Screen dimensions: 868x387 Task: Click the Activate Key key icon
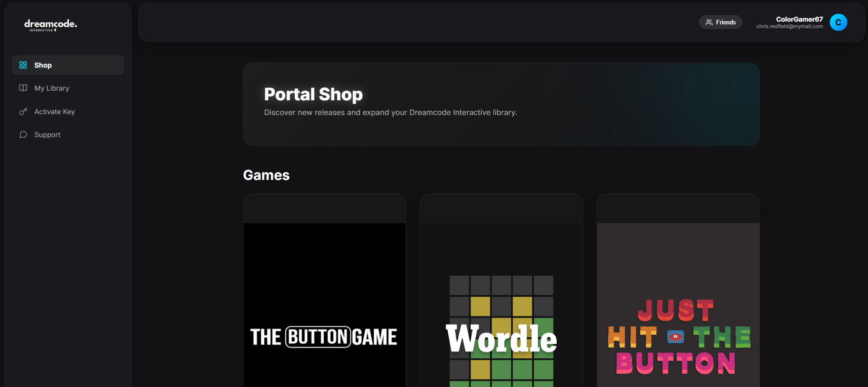pos(23,112)
